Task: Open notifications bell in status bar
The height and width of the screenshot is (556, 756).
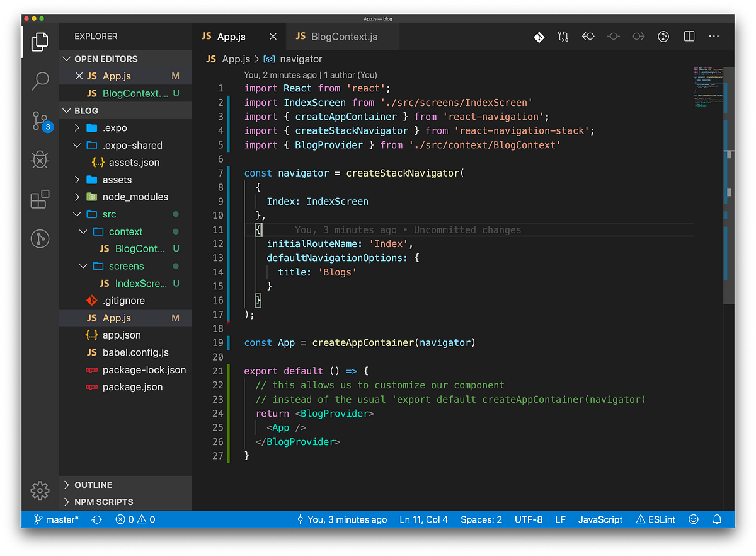Action: 717,519
